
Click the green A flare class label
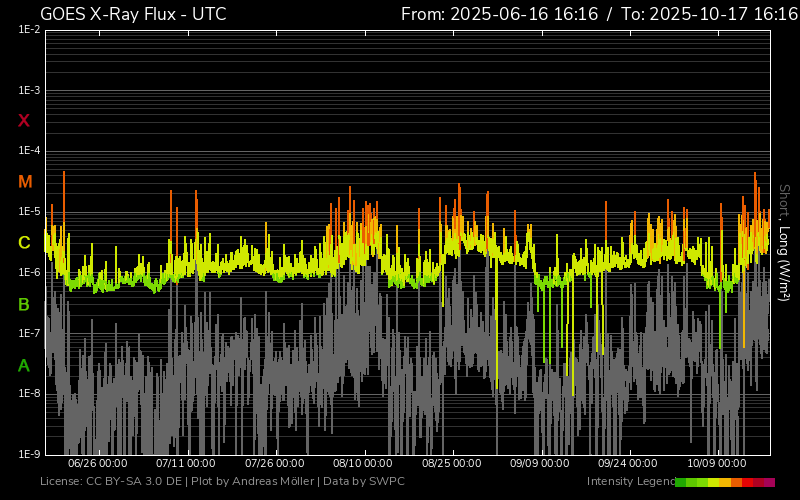[24, 365]
